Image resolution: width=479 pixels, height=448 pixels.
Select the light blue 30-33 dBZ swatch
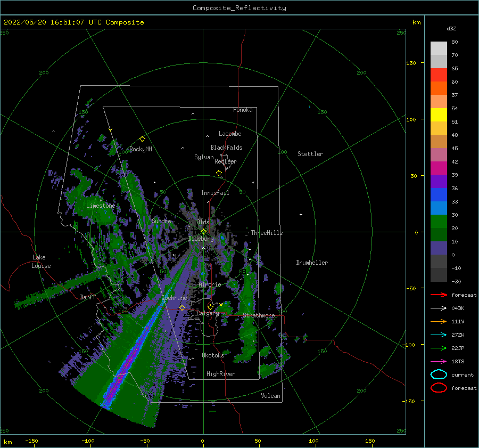[x=439, y=208]
